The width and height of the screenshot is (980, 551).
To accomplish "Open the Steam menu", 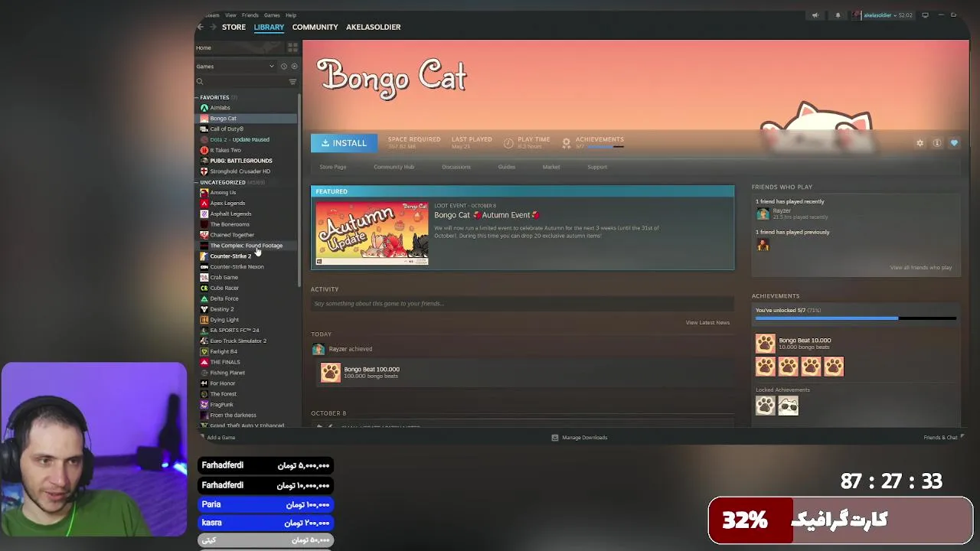I will [x=212, y=15].
